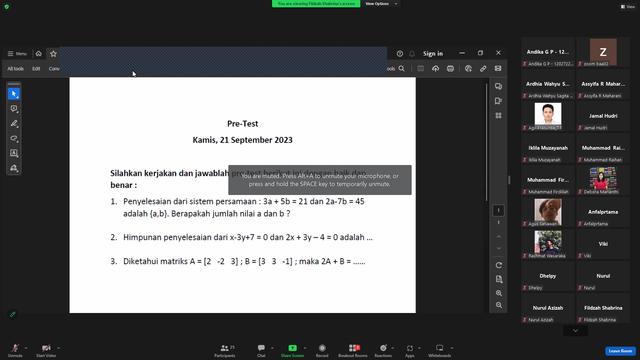Open the Convert tab in Acrobat
The image size is (640, 360).
coord(54,69)
